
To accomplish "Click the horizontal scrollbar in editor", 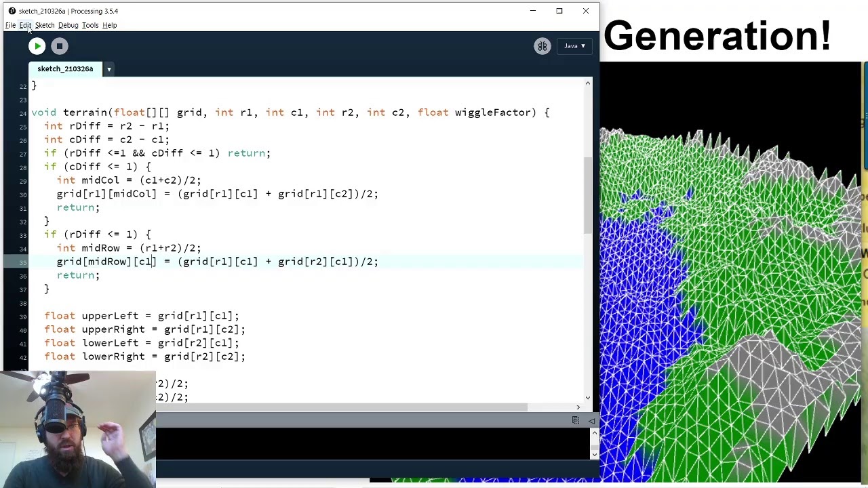I will pyautogui.click(x=342, y=407).
